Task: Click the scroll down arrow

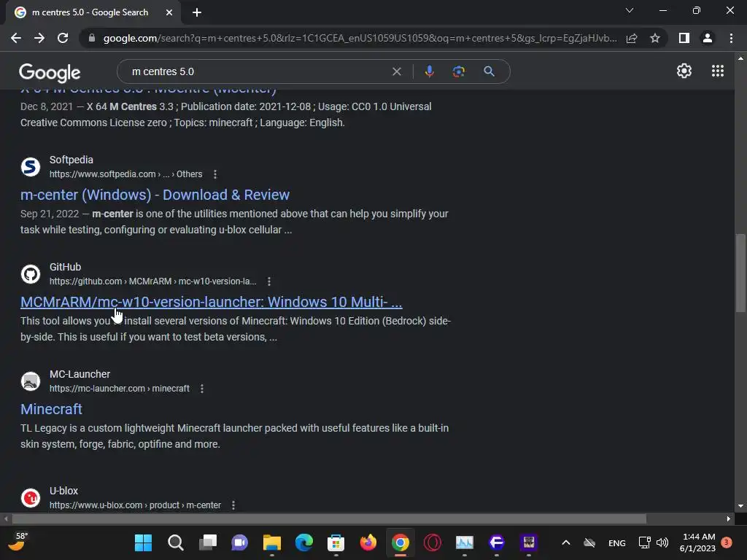Action: (x=740, y=506)
